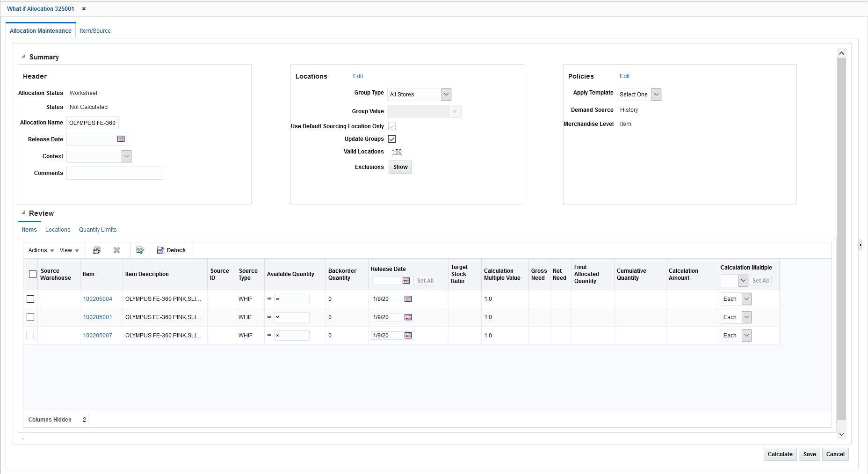
Task: Open calendar under Release Date Set All column
Action: [x=405, y=281]
